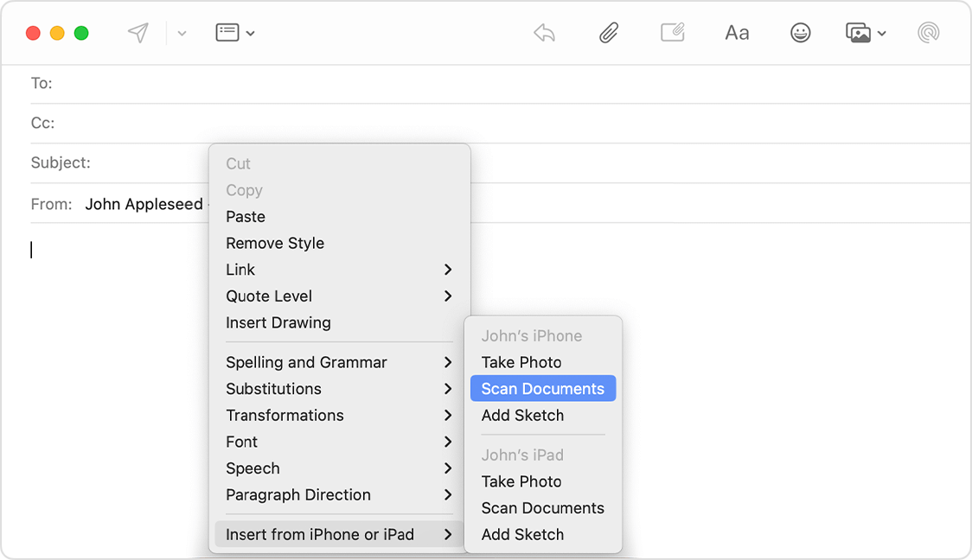Open the emoji picker icon
Image resolution: width=972 pixels, height=560 pixels.
pos(800,32)
